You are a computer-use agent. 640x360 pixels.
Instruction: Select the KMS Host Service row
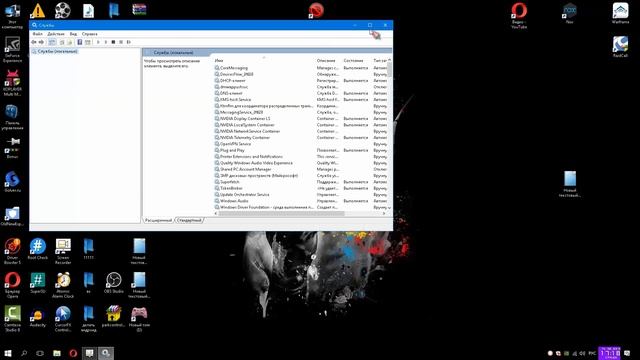click(301, 100)
